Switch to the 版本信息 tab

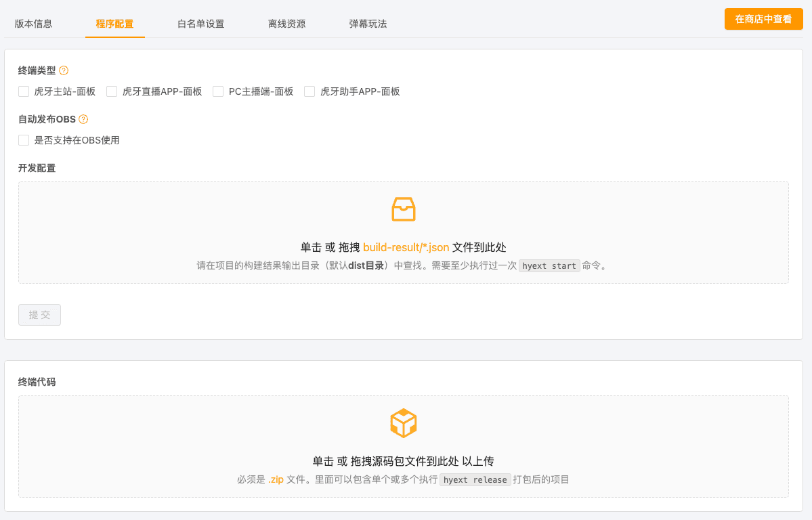pos(33,24)
